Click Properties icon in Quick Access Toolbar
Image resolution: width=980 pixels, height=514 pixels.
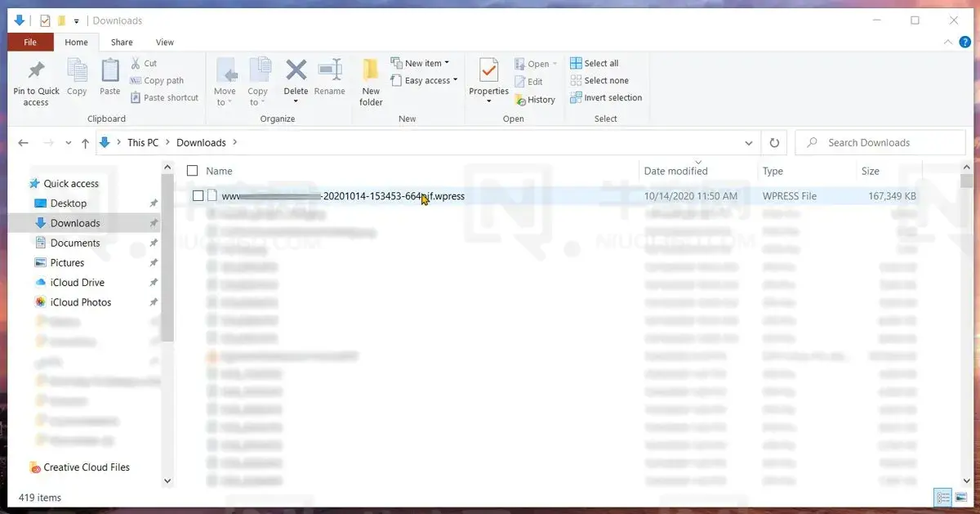click(x=45, y=20)
